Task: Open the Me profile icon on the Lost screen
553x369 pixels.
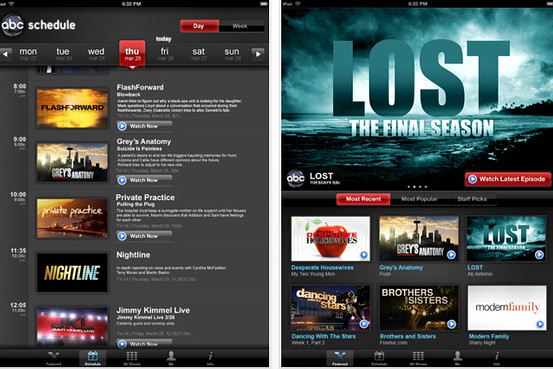Action: point(457,358)
